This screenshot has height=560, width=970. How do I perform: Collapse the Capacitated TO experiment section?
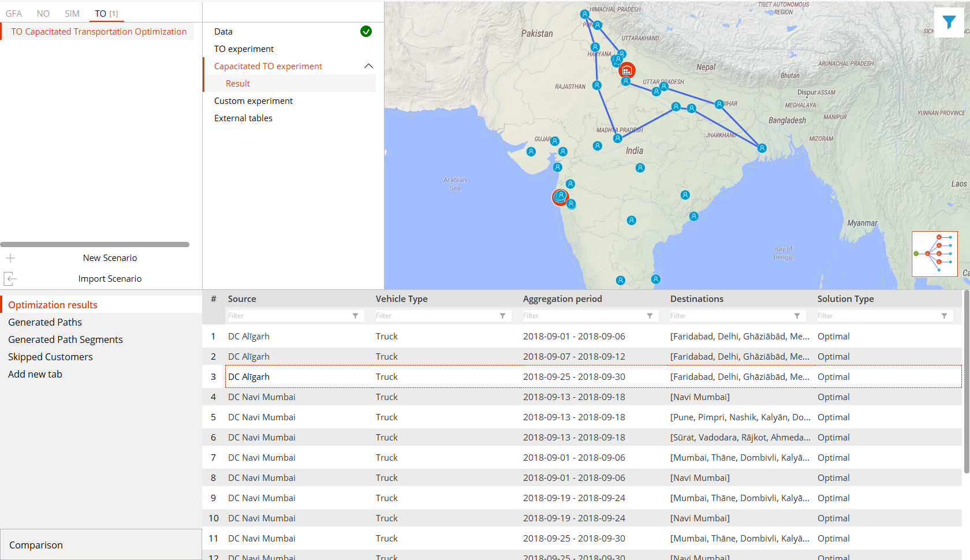tap(368, 66)
